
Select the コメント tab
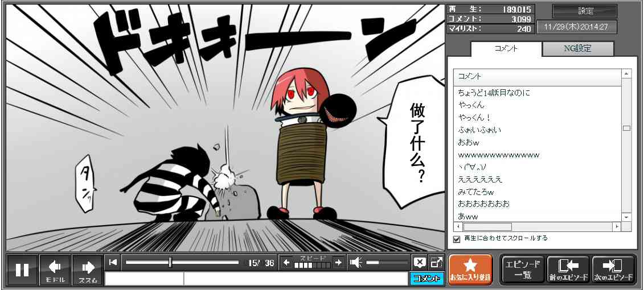pyautogui.click(x=505, y=49)
